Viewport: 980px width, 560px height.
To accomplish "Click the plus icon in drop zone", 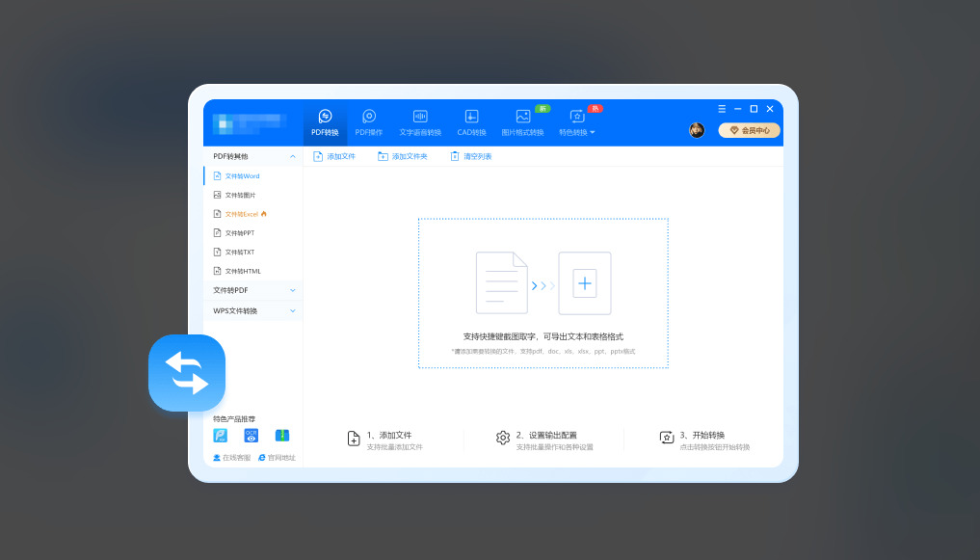I will pyautogui.click(x=584, y=283).
